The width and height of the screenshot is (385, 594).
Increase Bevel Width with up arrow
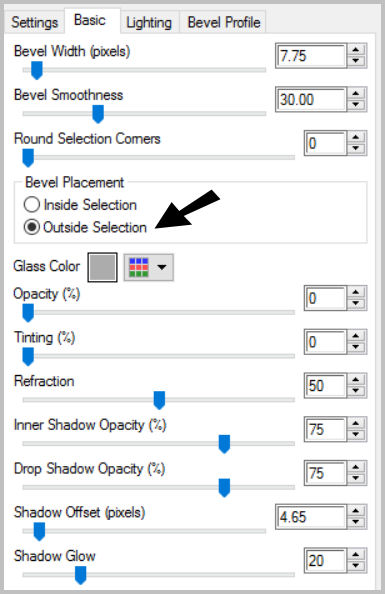coord(356,50)
